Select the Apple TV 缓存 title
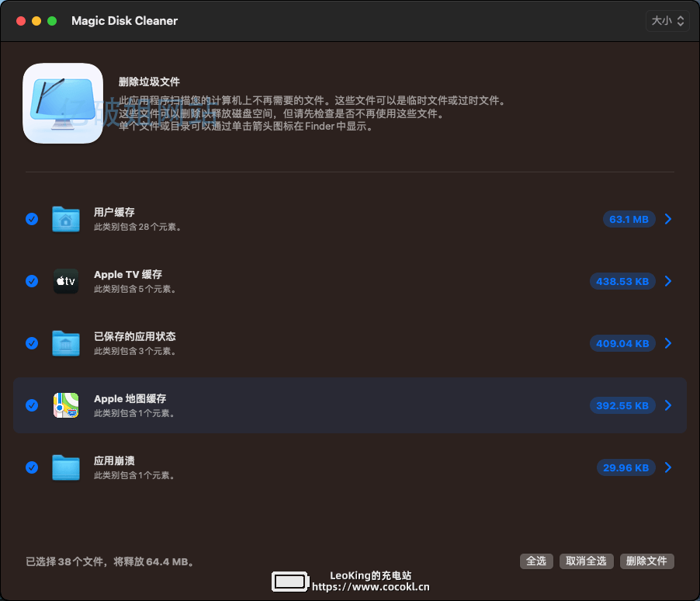The image size is (700, 601). click(128, 274)
